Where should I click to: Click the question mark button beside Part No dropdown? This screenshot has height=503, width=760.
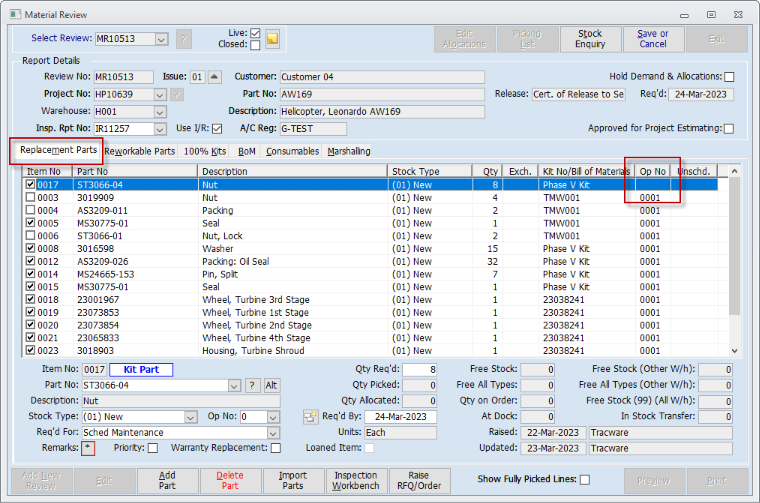click(x=252, y=385)
